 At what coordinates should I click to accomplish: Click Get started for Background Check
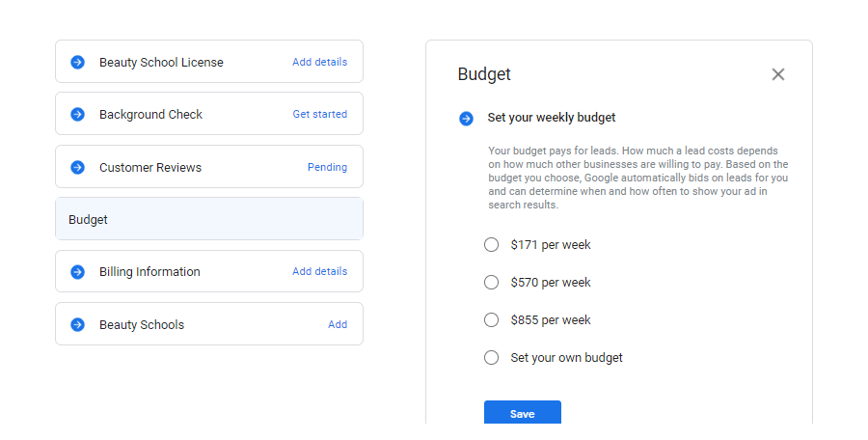[x=319, y=114]
